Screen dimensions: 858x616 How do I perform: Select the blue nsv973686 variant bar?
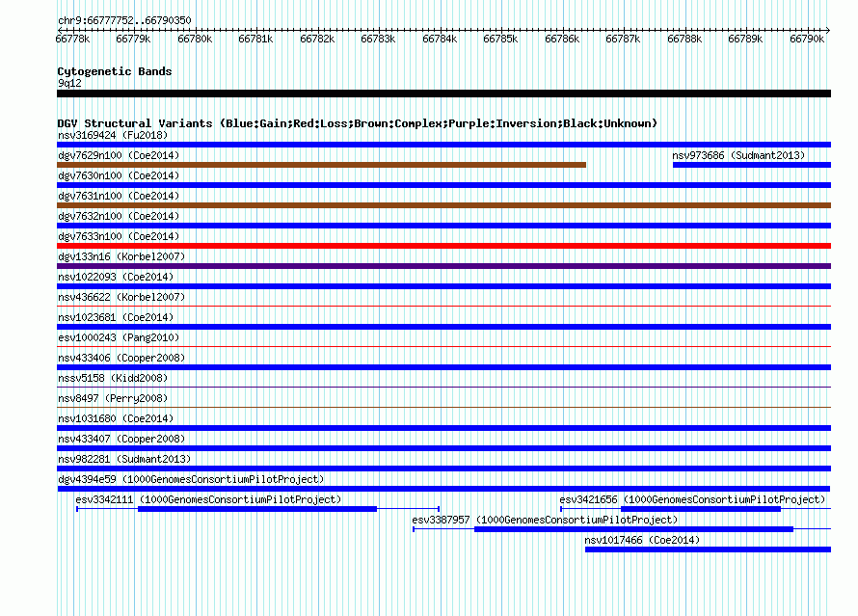tap(752, 165)
